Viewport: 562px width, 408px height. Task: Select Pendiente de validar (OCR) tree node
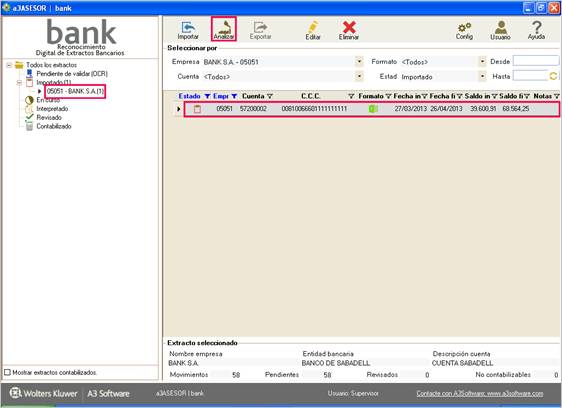72,73
